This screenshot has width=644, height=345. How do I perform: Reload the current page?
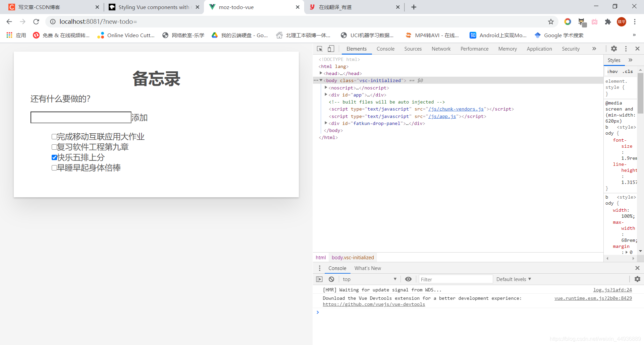(x=36, y=22)
